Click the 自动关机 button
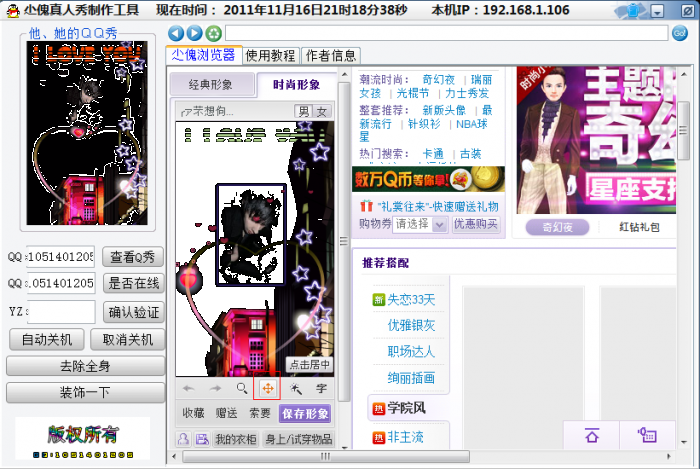 47,340
